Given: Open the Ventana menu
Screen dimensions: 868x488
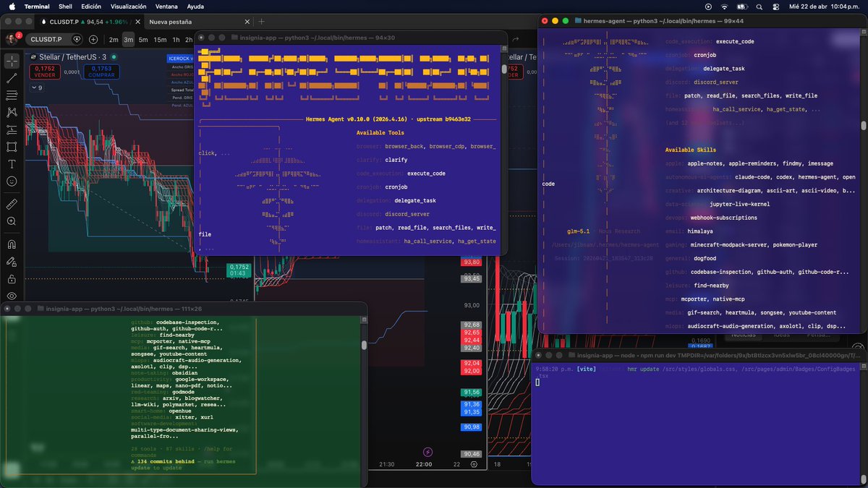Looking at the screenshot, I should click(167, 6).
